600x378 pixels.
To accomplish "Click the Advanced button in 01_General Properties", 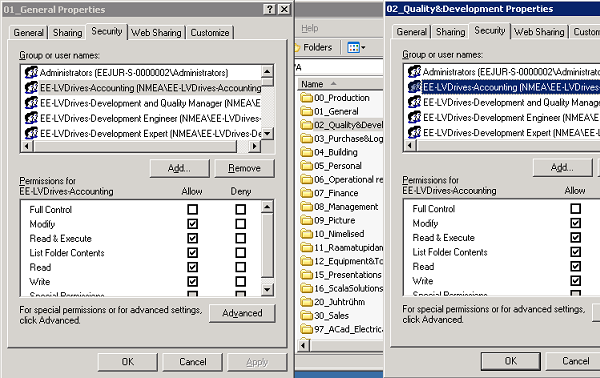I will click(242, 313).
